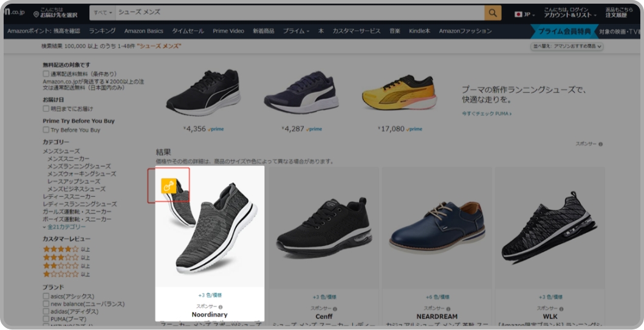Select ガールズ運動靴・スニーカー category
This screenshot has height=330, width=644.
[x=77, y=211]
